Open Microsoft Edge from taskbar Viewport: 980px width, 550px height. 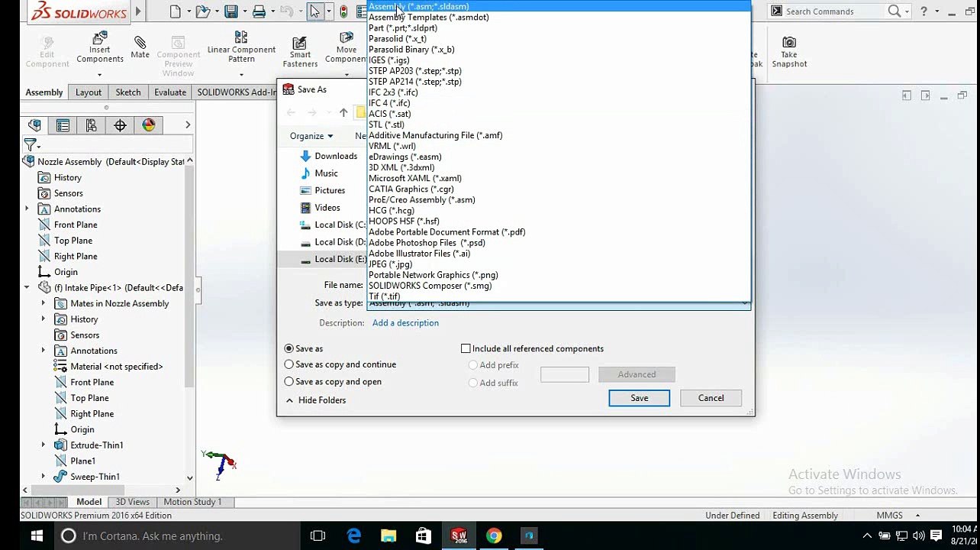click(353, 535)
